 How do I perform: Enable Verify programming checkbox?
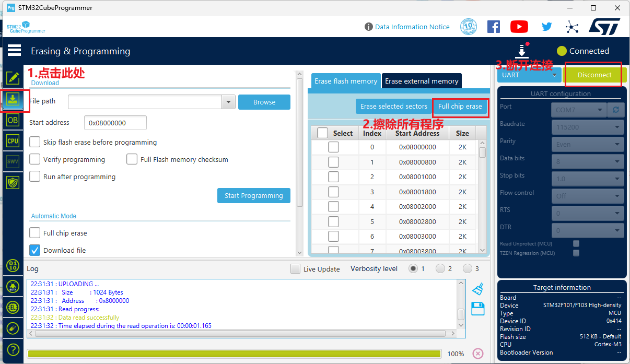35,159
